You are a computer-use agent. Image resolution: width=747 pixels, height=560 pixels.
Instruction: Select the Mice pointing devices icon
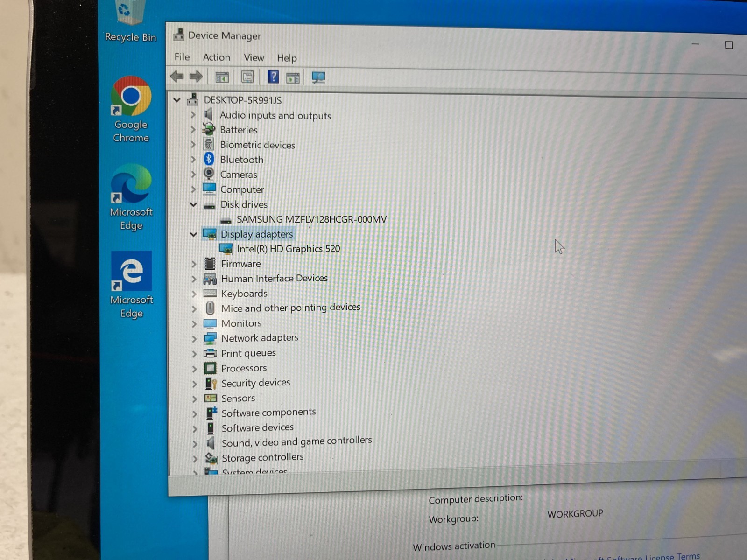pos(210,308)
